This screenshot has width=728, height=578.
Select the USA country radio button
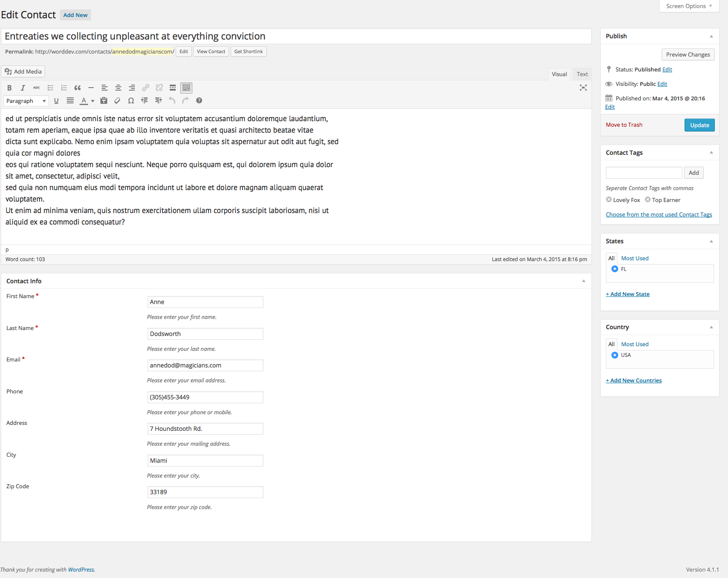615,355
